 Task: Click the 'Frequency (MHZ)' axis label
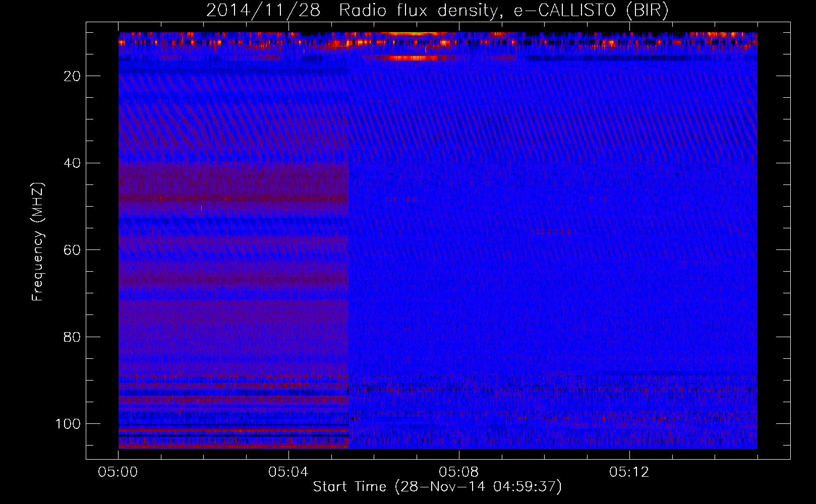tap(38, 242)
